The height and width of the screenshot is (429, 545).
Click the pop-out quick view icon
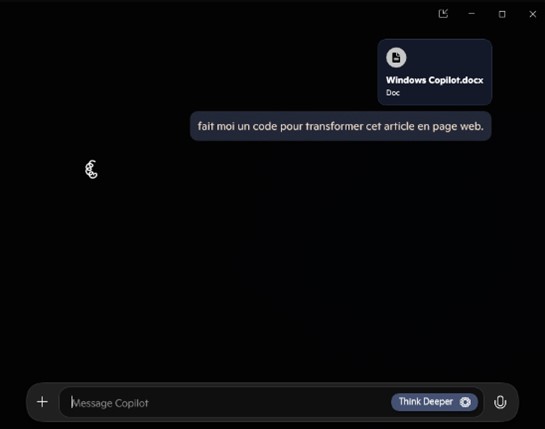click(x=443, y=14)
